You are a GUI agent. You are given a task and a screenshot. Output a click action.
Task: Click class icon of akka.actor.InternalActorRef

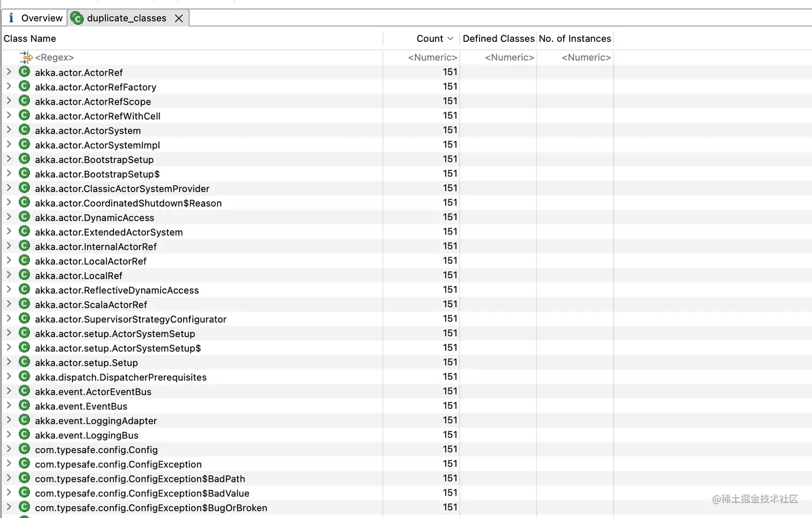point(24,245)
